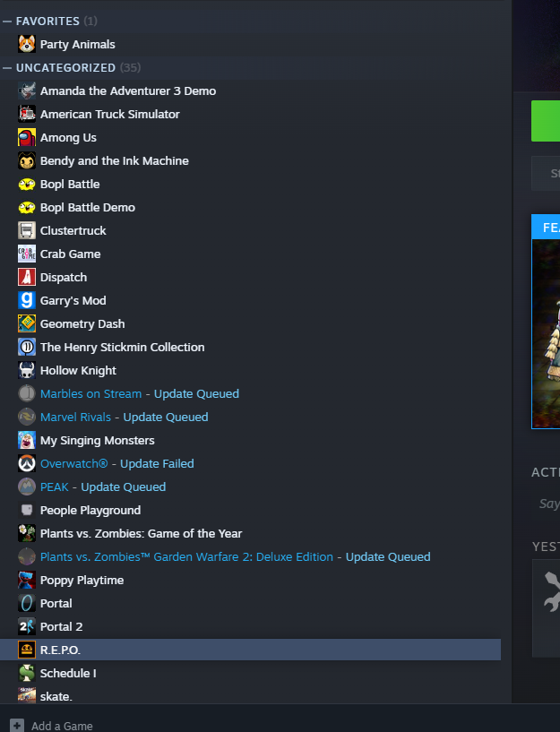Select Overwatch Update Failed entry
Image resolution: width=560 pixels, height=732 pixels.
[x=117, y=463]
